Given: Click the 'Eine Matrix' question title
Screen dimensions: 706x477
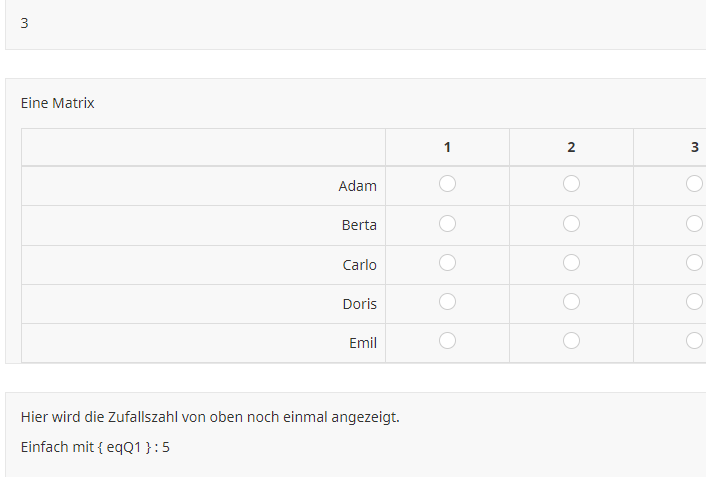Looking at the screenshot, I should coord(58,103).
